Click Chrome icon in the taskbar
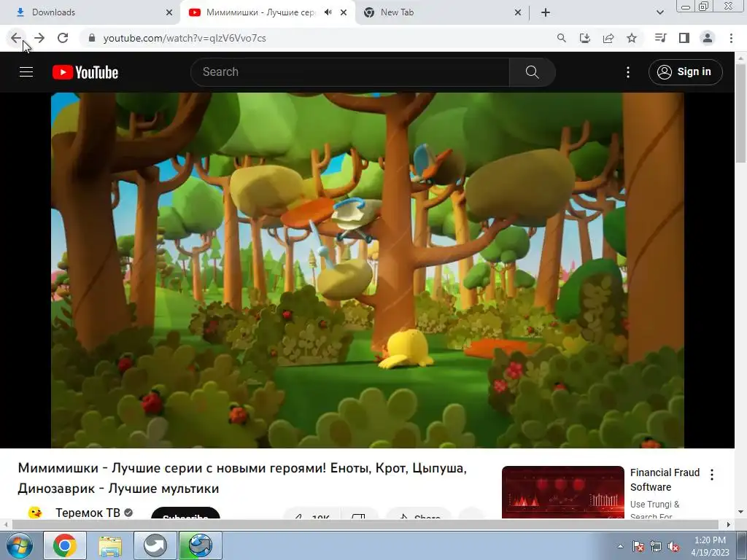Viewport: 747px width, 560px height. pos(65,545)
